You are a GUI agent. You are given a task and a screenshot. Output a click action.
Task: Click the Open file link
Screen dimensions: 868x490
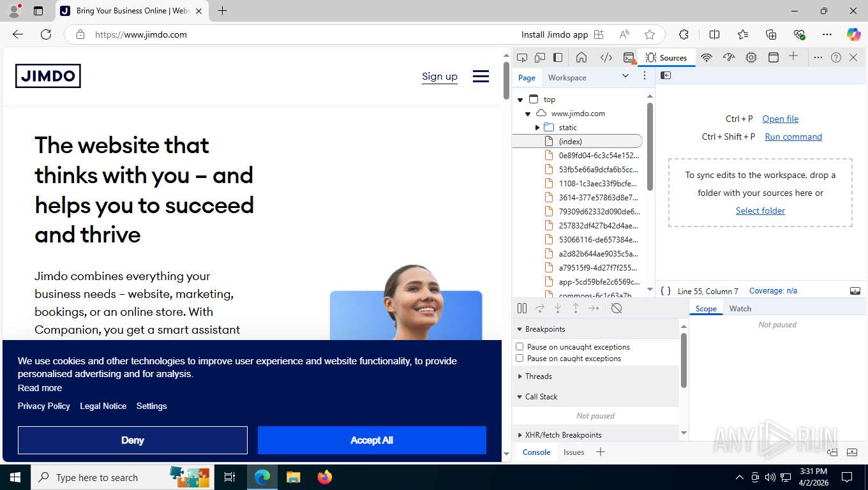tap(780, 119)
